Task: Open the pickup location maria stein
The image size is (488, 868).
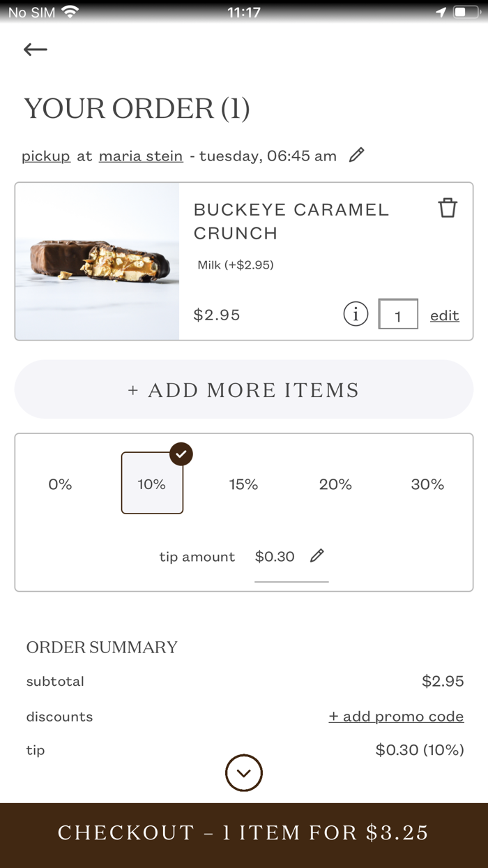Action: 141,156
